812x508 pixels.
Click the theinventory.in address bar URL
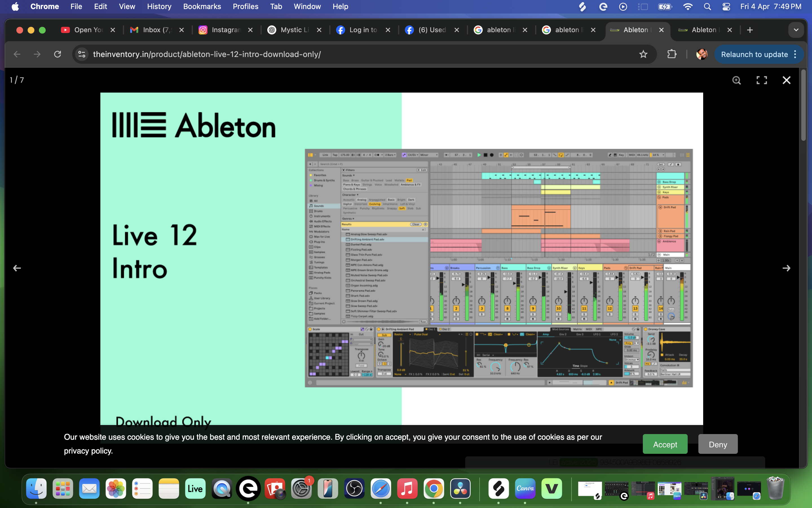coord(207,54)
